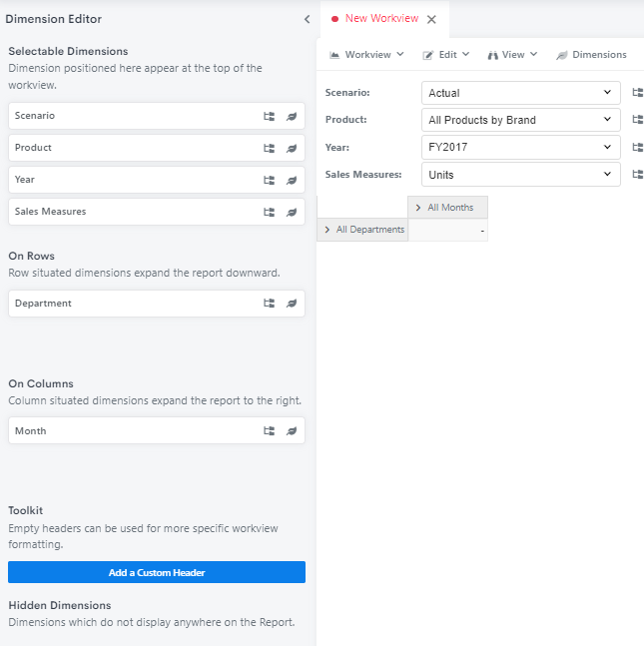This screenshot has width=644, height=646.
Task: Click hierarchy icon beside the Actual dropdown
Action: point(637,93)
